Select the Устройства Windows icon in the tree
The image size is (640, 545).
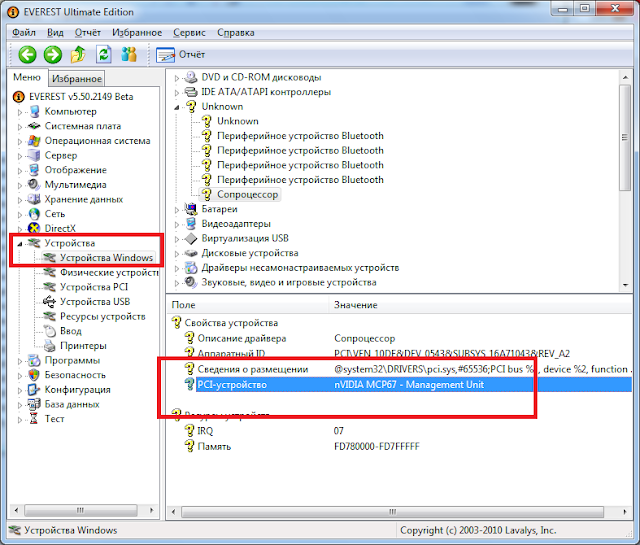tap(49, 258)
